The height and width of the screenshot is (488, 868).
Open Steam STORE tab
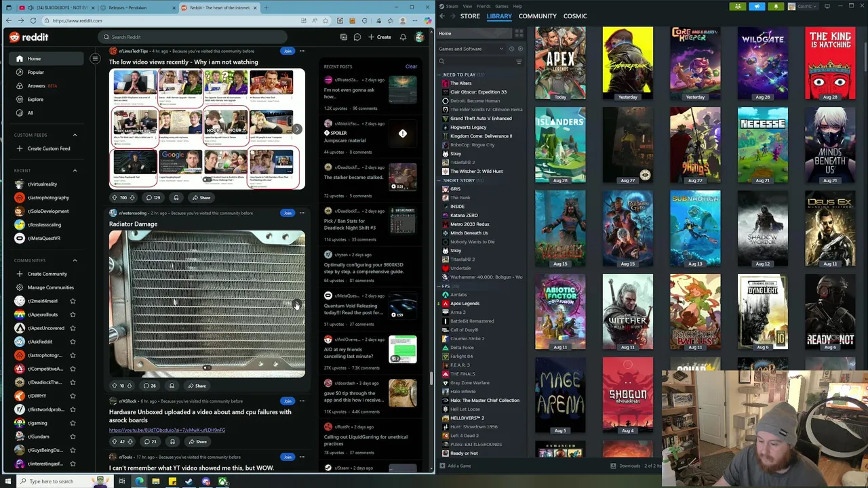tap(470, 16)
